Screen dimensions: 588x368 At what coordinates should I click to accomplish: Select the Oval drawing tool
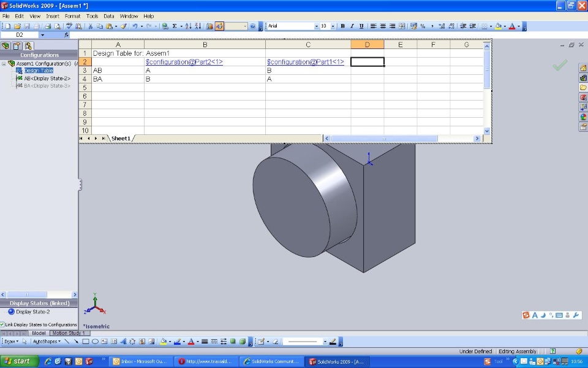tap(95, 342)
